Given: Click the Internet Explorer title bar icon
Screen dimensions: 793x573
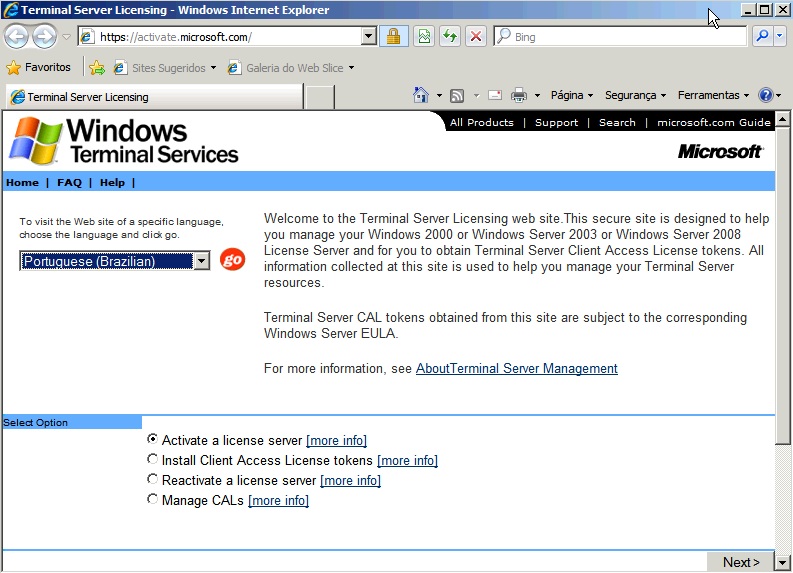Looking at the screenshot, I should tap(11, 10).
